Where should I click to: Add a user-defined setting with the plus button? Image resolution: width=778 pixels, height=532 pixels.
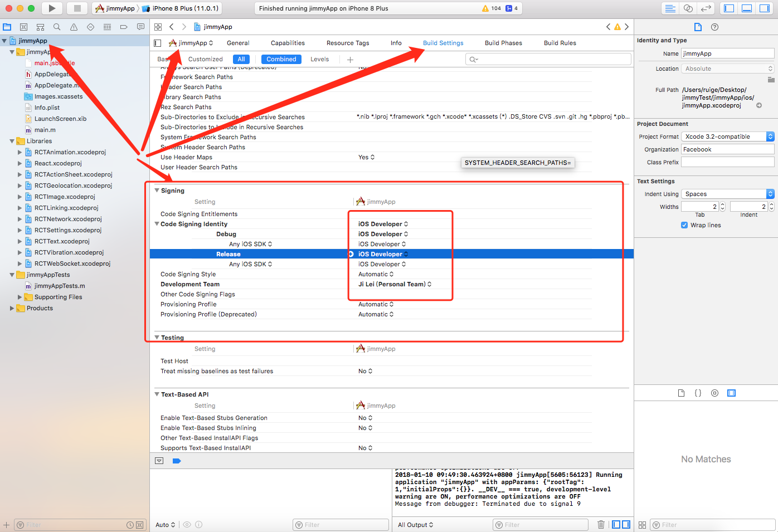(350, 58)
